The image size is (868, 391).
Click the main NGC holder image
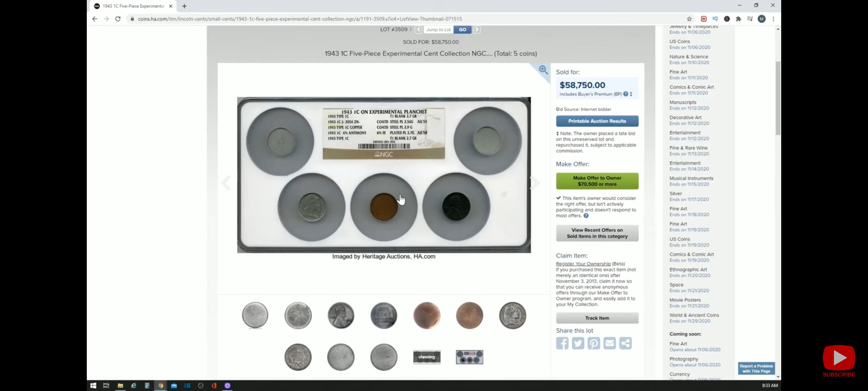click(x=384, y=175)
